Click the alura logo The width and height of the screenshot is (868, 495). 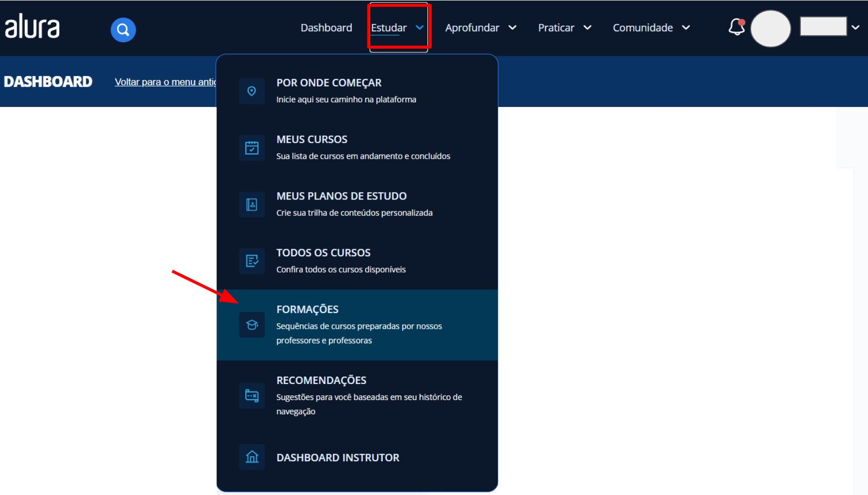click(32, 27)
